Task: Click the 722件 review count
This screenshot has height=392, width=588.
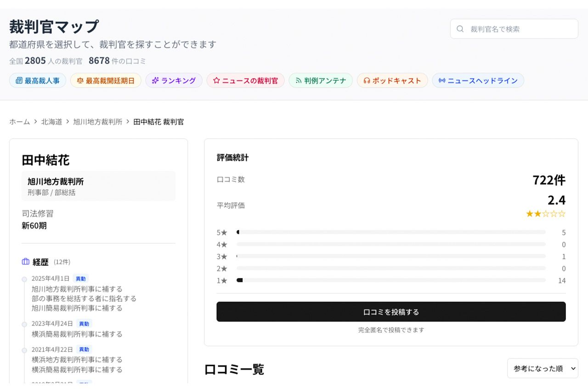Action: coord(549,180)
